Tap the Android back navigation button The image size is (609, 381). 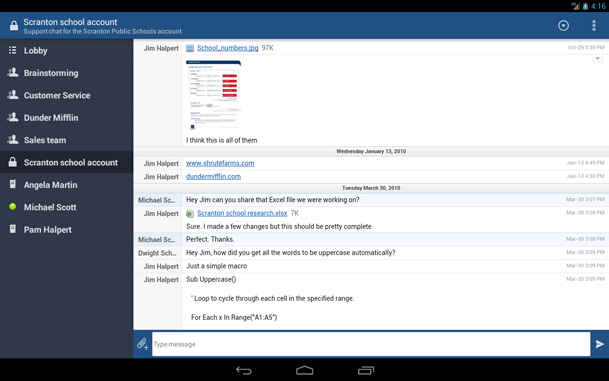[244, 371]
